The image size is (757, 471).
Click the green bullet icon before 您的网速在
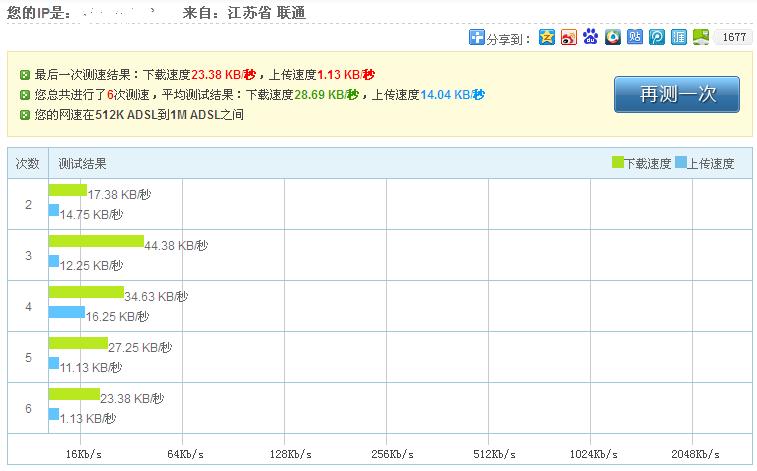25,115
